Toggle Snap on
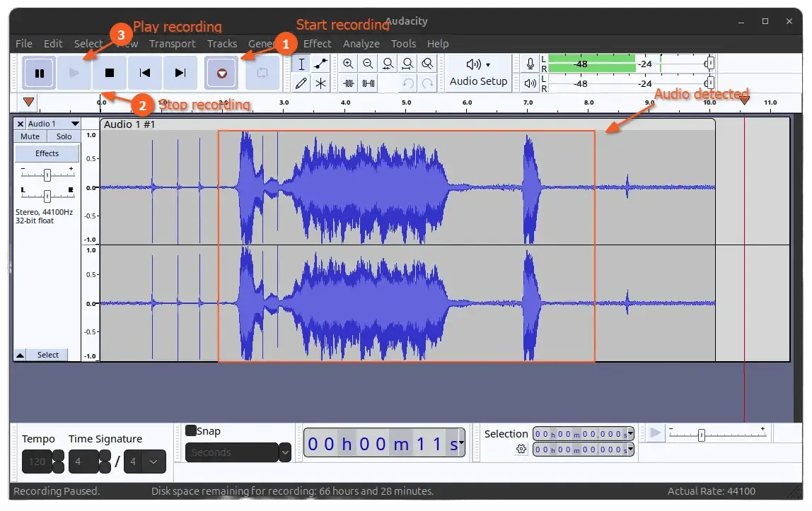 190,430
